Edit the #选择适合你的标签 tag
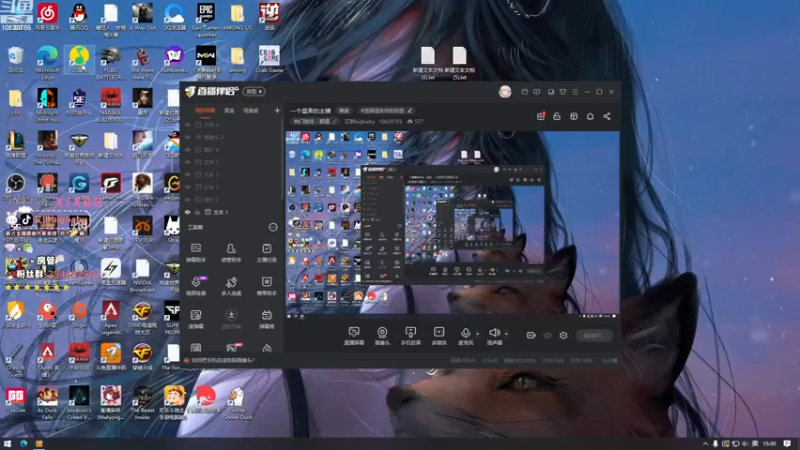Viewport: 800px width, 450px height. (386, 110)
